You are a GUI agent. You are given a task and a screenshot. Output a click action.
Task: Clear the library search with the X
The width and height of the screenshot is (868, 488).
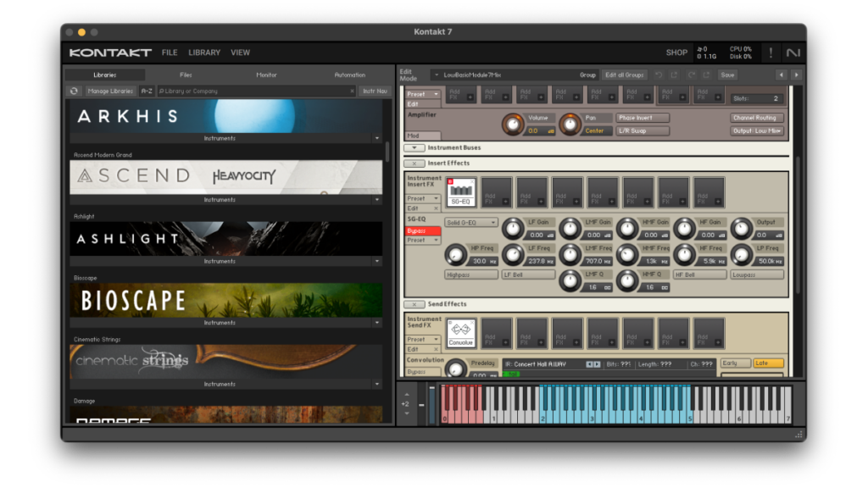click(x=352, y=91)
